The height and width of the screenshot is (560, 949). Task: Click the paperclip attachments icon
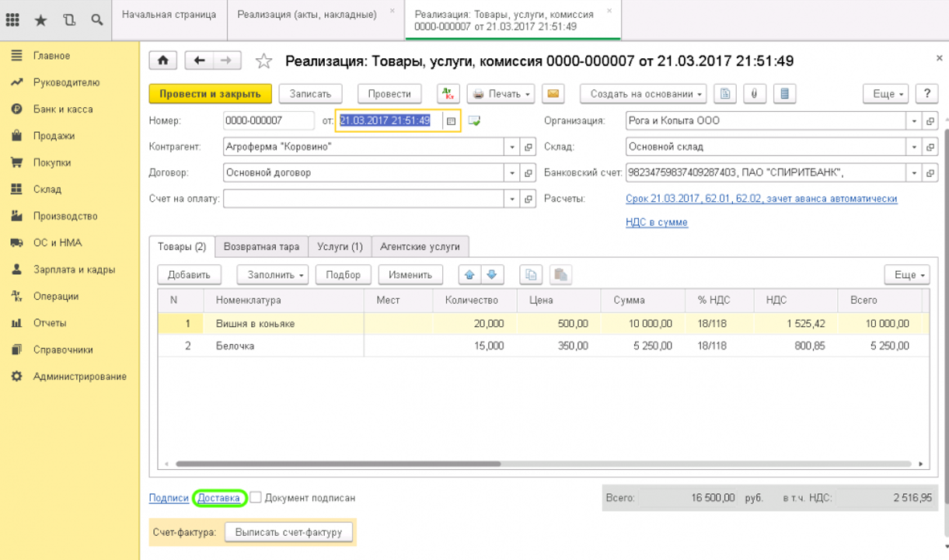(754, 94)
